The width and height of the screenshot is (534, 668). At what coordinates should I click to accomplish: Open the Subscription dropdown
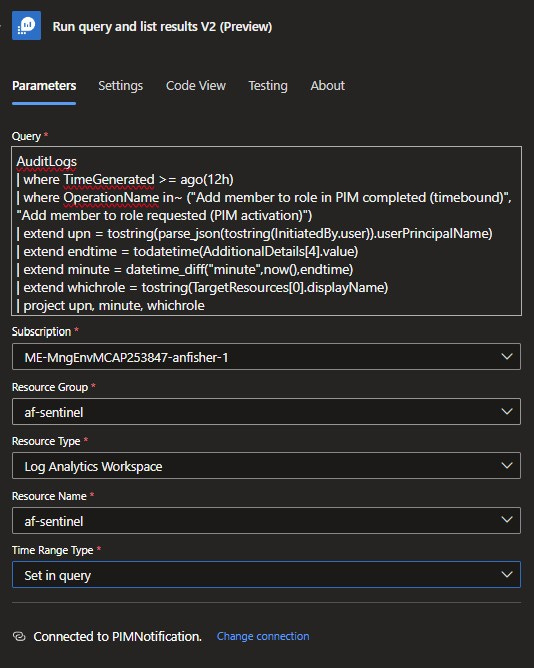pos(266,357)
